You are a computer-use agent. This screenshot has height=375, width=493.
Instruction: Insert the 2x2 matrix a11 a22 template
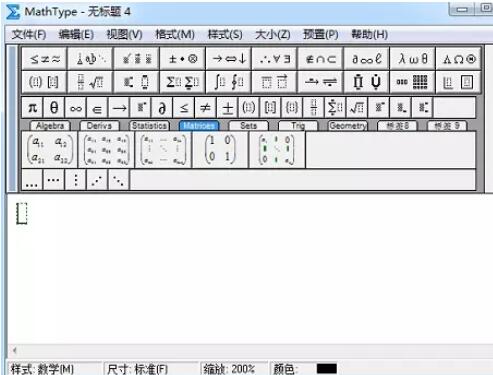(50, 150)
